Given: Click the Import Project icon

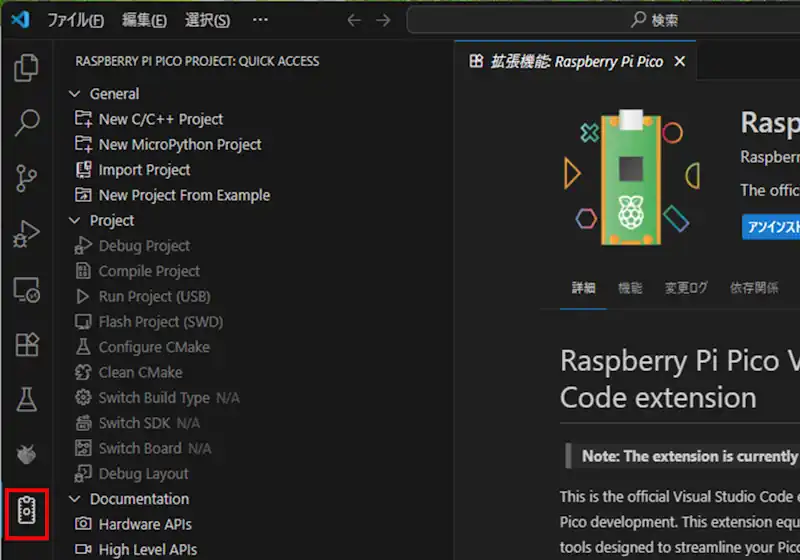Looking at the screenshot, I should pos(83,169).
